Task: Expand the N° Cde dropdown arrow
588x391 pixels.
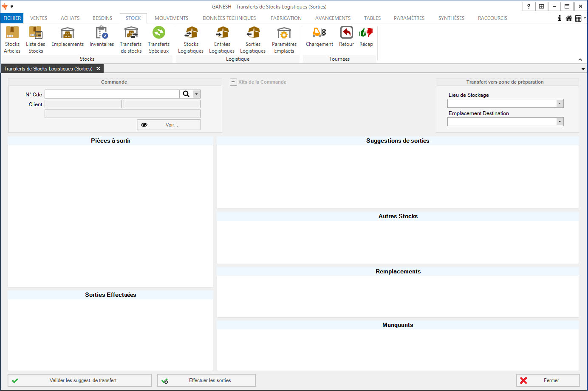Action: [x=196, y=94]
